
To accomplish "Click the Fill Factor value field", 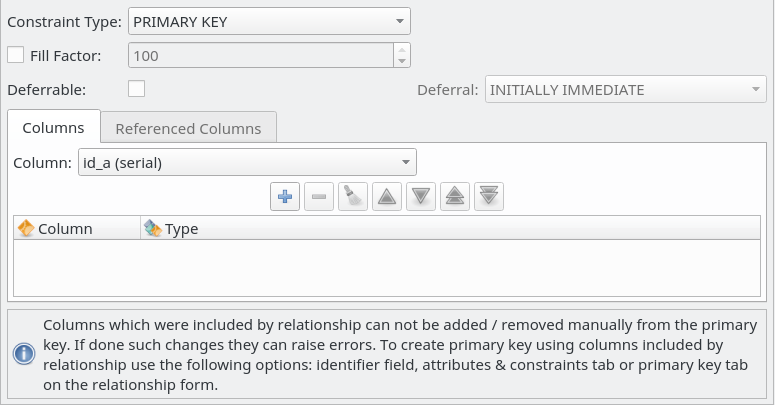I will click(261, 55).
